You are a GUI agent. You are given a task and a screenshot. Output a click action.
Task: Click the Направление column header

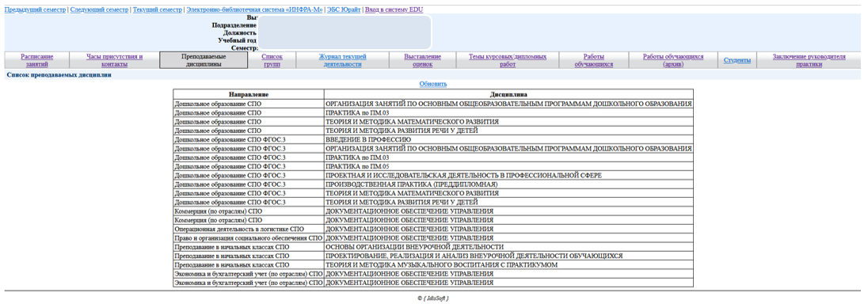click(x=249, y=95)
